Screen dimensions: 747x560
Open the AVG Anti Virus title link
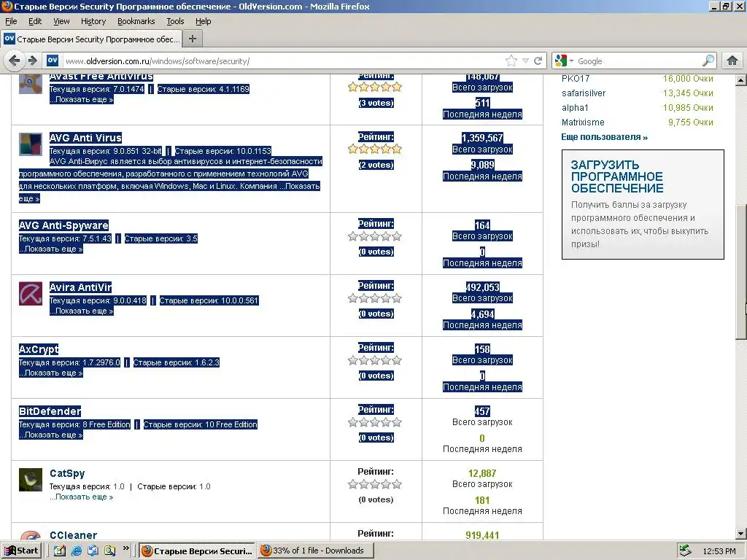tap(85, 138)
